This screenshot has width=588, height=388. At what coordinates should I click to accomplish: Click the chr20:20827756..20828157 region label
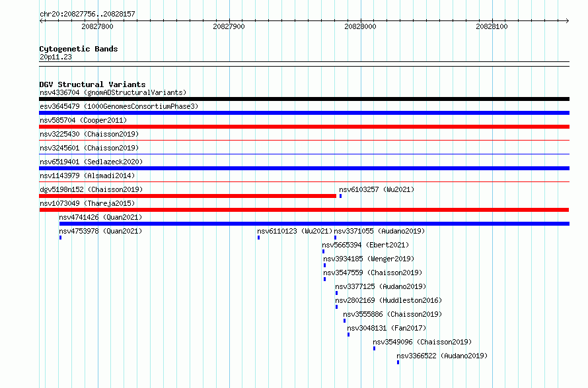pyautogui.click(x=87, y=14)
